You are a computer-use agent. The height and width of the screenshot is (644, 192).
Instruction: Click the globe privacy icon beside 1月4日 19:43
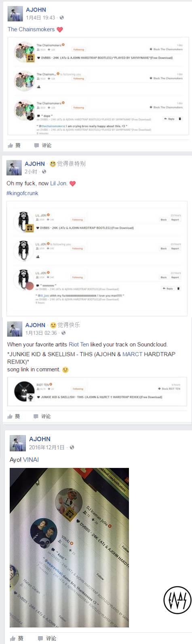pyautogui.click(x=61, y=18)
